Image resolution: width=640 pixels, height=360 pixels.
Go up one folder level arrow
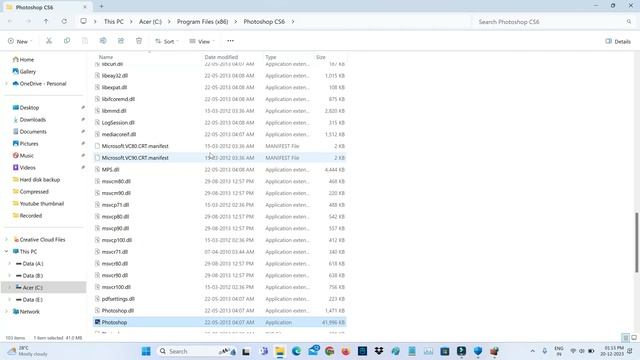point(46,21)
